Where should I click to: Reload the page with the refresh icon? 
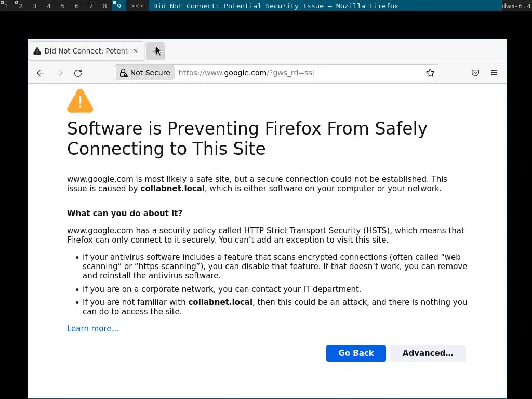78,73
